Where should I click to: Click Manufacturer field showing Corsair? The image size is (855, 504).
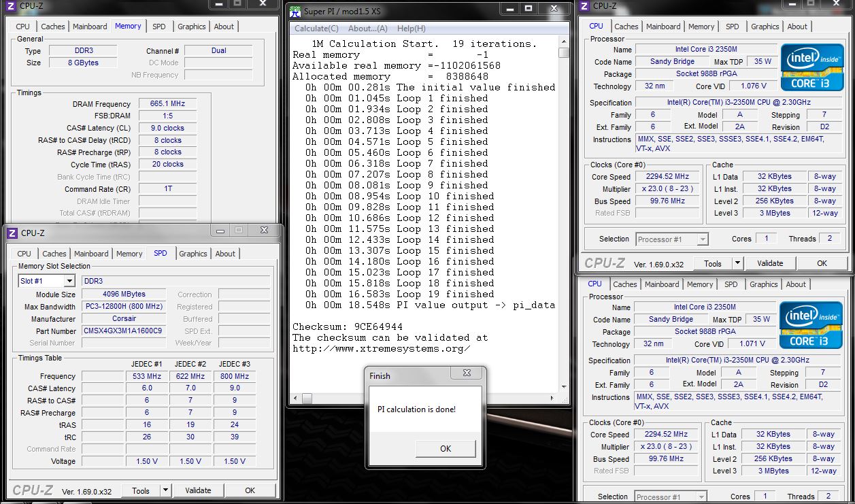coord(123,319)
